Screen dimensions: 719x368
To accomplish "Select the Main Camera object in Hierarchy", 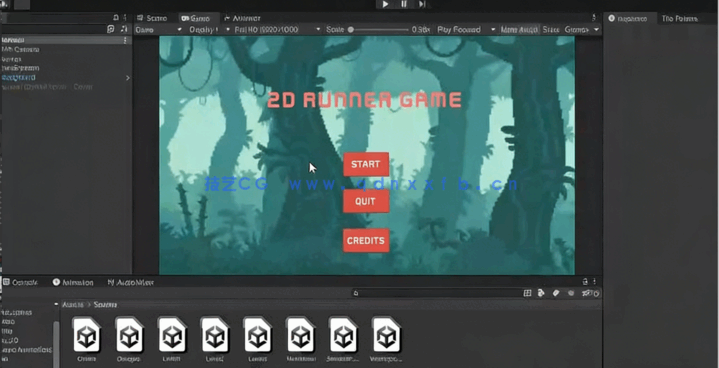I will click(21, 49).
